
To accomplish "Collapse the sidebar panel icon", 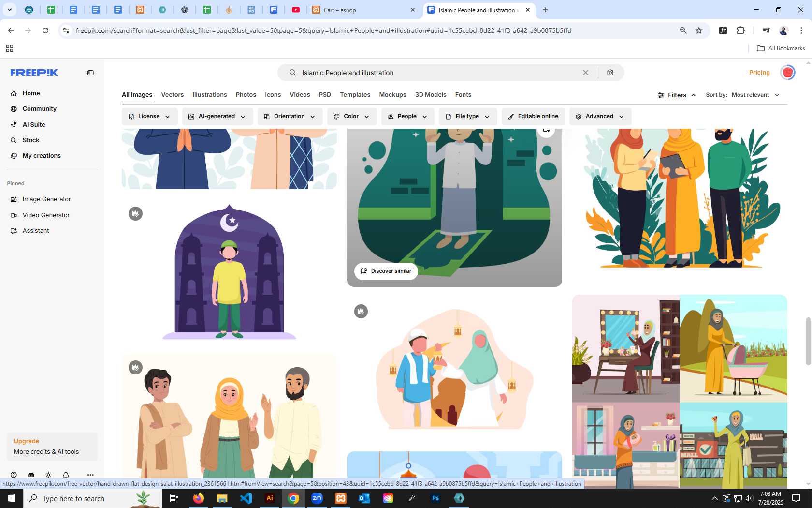I will [90, 73].
